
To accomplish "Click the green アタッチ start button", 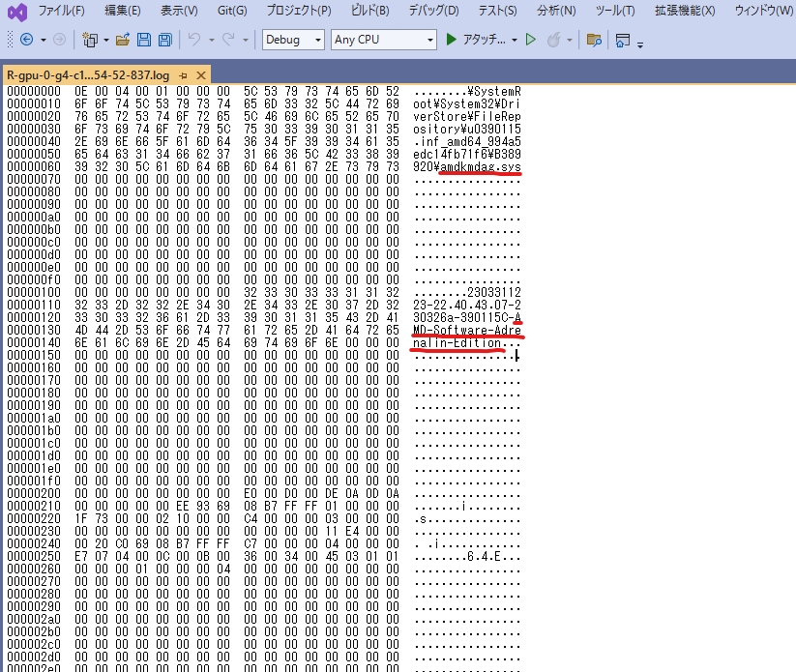I will pos(475,40).
